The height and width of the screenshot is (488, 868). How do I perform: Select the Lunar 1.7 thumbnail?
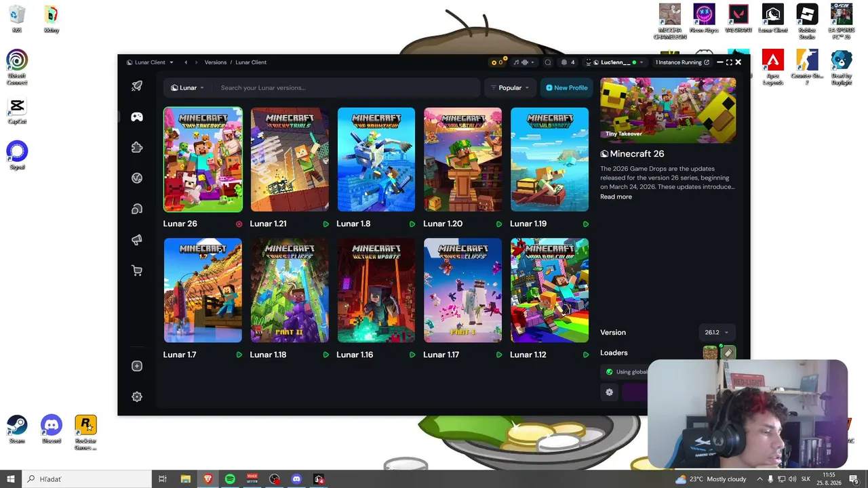pyautogui.click(x=203, y=290)
